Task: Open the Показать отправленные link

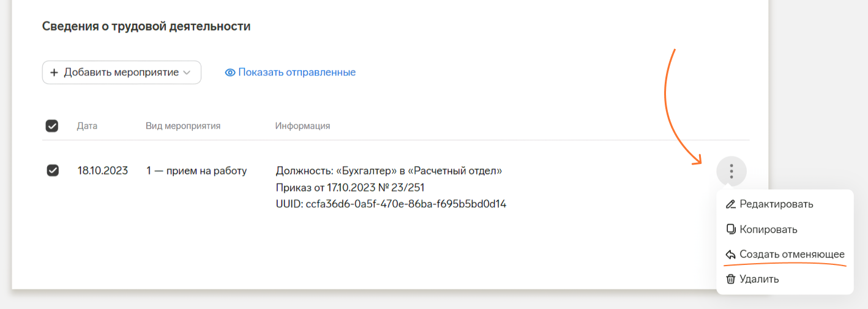Action: tap(290, 72)
